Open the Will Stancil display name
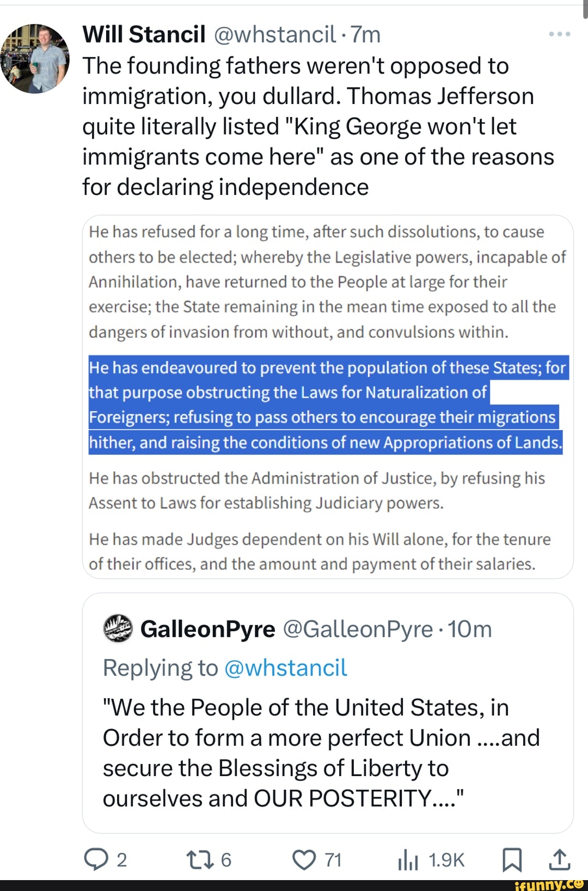 (x=144, y=34)
